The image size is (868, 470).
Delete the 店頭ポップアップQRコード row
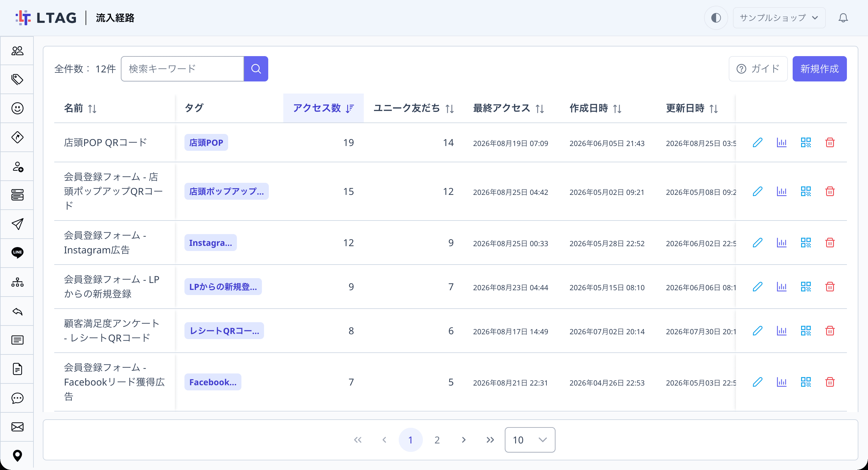[x=830, y=192]
